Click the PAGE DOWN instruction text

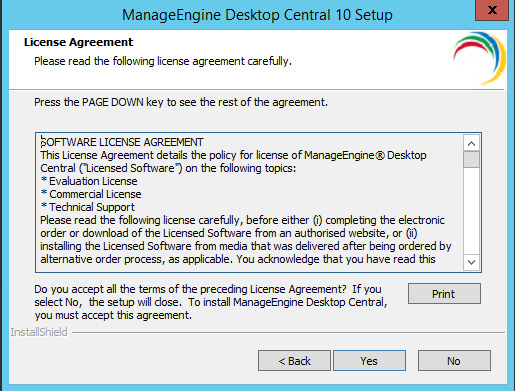click(x=181, y=102)
